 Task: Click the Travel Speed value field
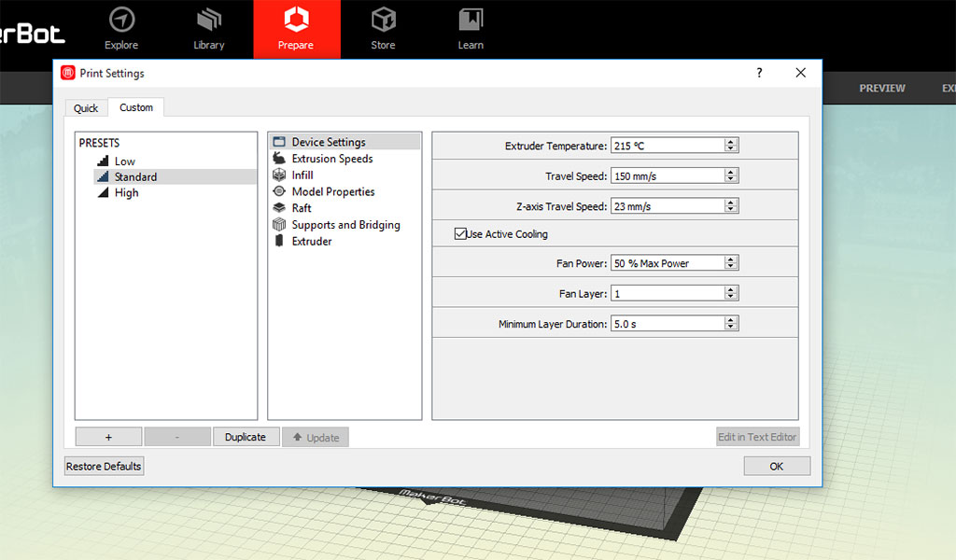[668, 176]
